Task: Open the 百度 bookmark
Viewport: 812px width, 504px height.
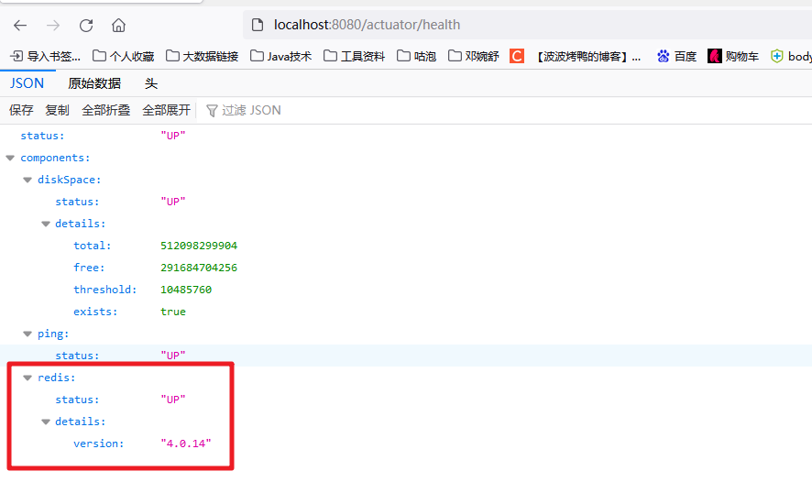Action: (x=676, y=56)
